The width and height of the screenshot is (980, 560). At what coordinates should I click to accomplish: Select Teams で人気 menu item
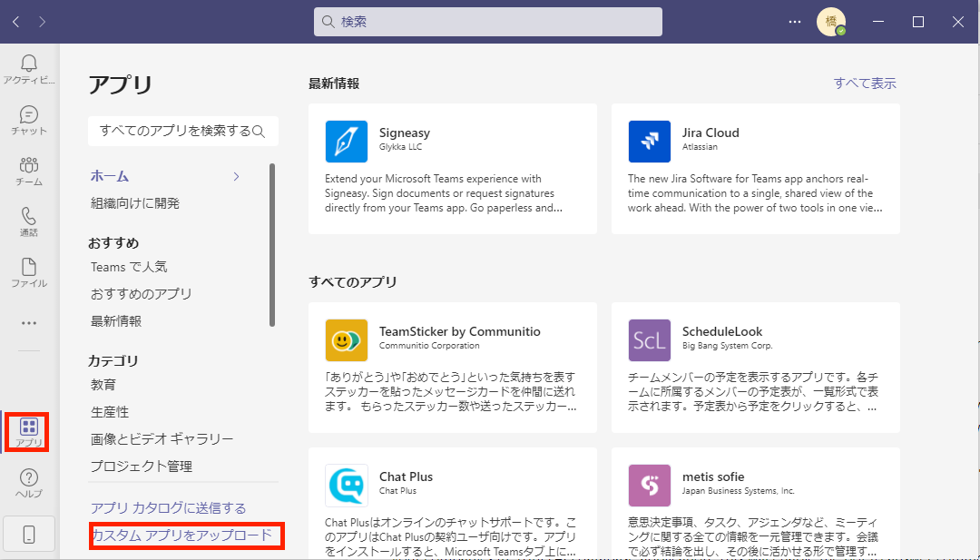[x=129, y=267]
